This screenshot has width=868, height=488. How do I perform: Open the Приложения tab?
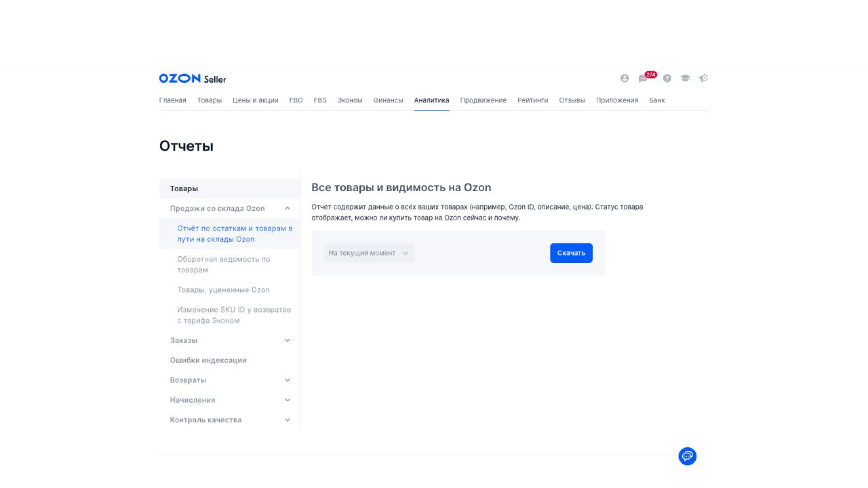[617, 100]
